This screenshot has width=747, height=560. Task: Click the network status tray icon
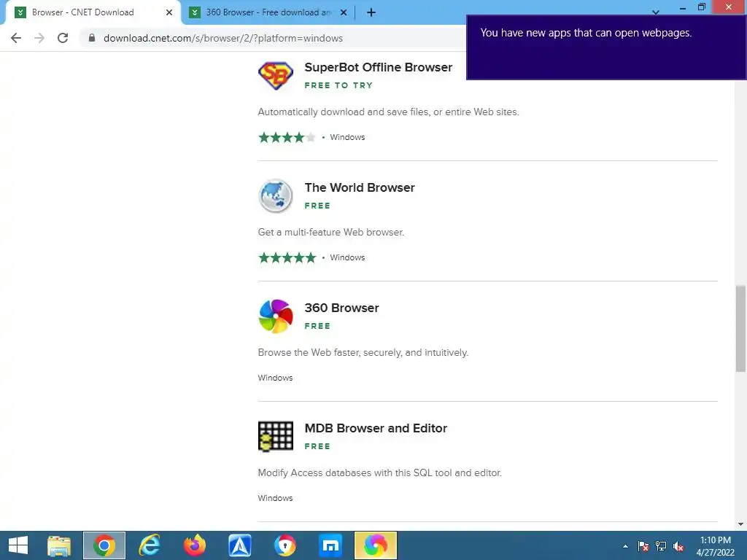point(661,546)
